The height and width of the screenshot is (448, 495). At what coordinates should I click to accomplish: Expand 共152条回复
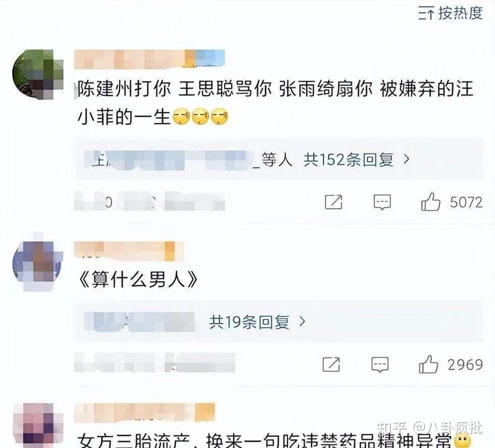[357, 160]
